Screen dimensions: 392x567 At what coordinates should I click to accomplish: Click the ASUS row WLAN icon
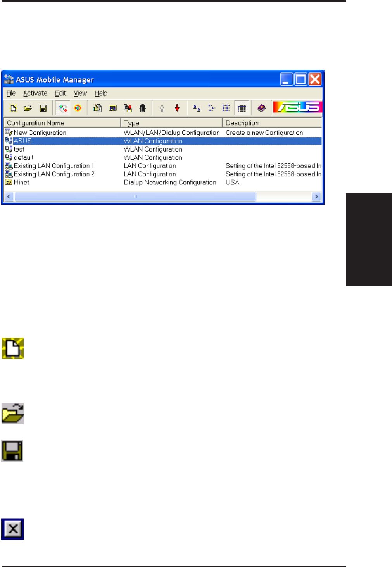[x=9, y=141]
